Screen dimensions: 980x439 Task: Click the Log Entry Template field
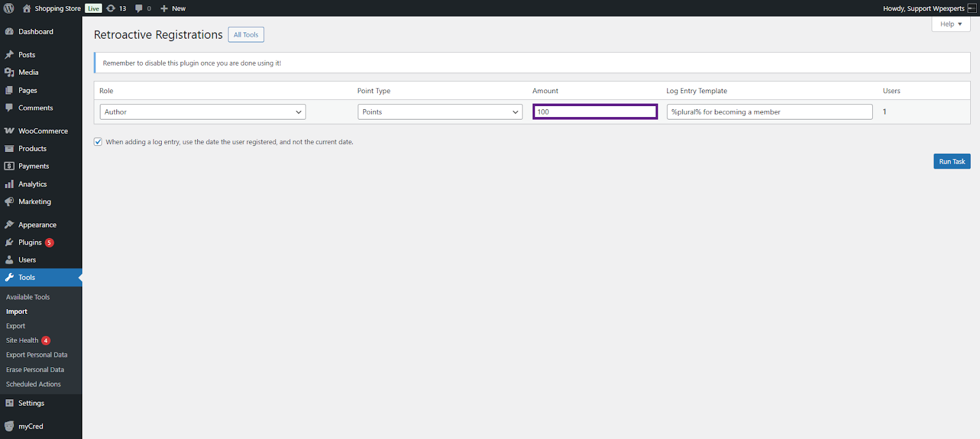pos(769,112)
